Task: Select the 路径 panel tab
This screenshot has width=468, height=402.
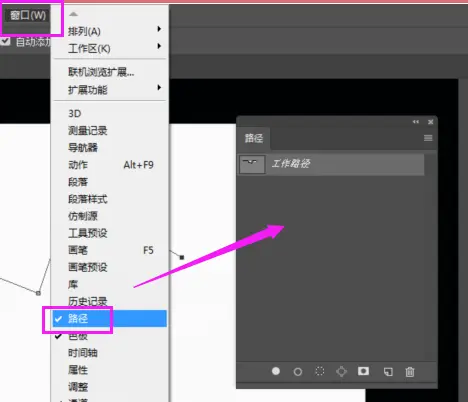Action: pyautogui.click(x=254, y=138)
